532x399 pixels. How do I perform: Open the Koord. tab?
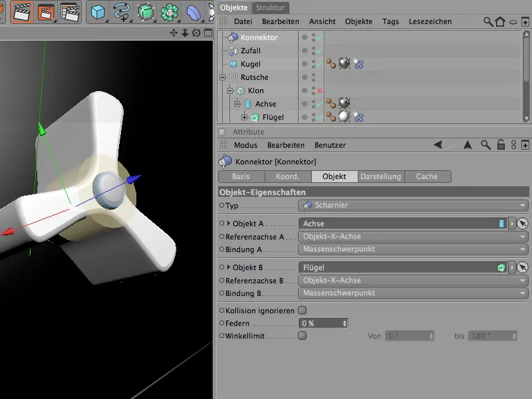click(x=288, y=177)
